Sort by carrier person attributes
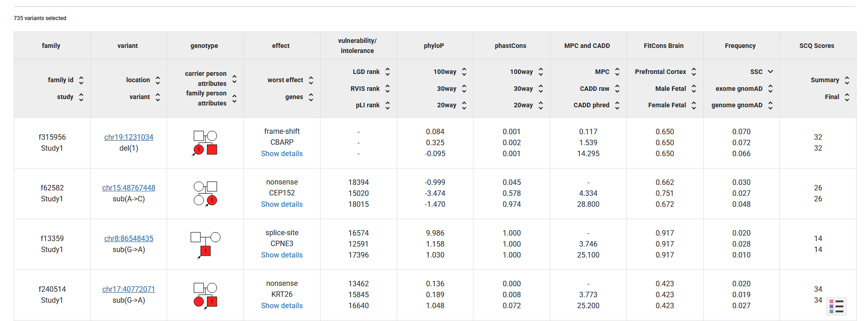Viewport: 868px width, 321px height. click(x=234, y=79)
